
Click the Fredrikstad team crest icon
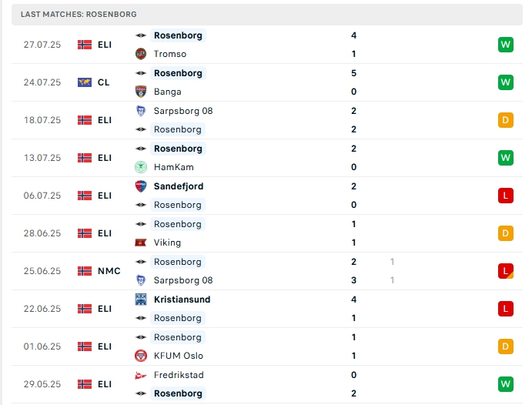[140, 375]
